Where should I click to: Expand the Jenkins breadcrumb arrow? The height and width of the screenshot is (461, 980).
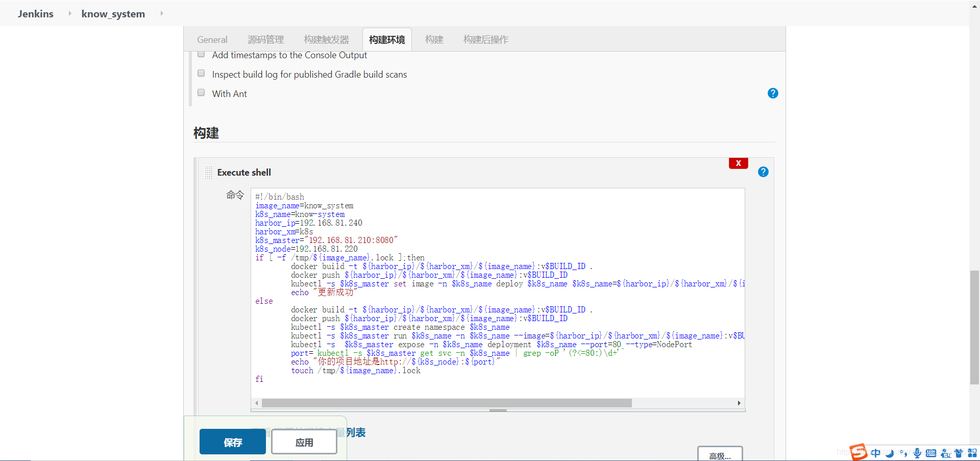tap(70, 13)
